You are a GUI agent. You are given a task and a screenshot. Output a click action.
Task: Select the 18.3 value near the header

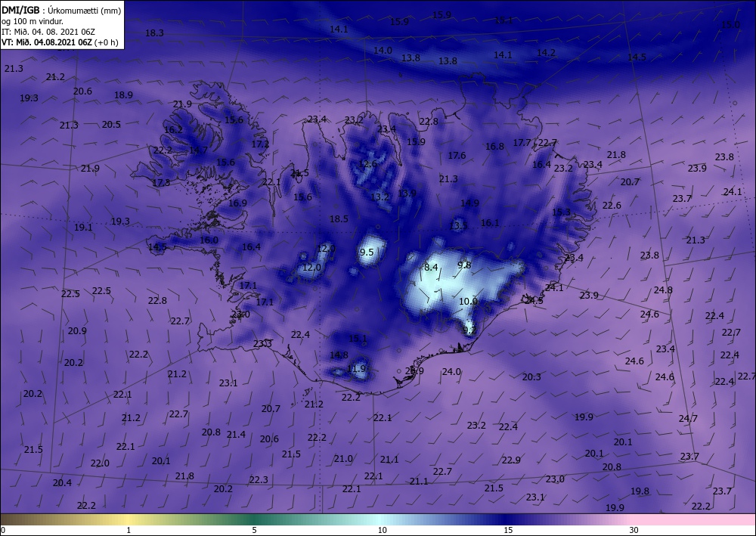(x=154, y=33)
